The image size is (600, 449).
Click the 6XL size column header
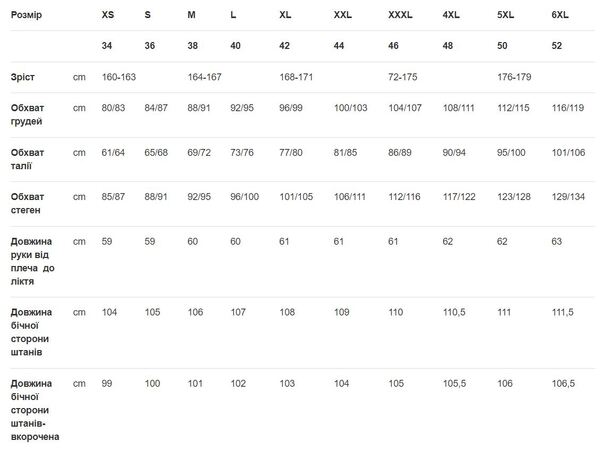pyautogui.click(x=560, y=18)
